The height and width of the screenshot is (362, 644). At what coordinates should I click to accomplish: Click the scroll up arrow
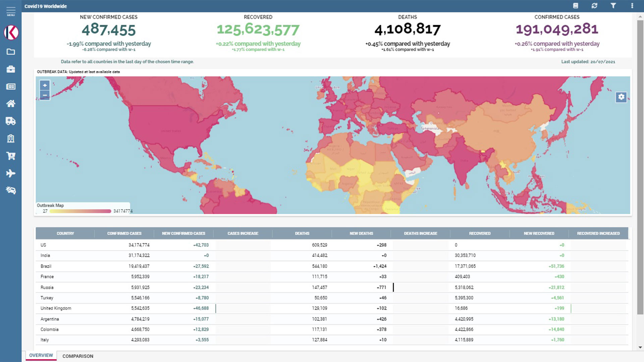point(640,16)
